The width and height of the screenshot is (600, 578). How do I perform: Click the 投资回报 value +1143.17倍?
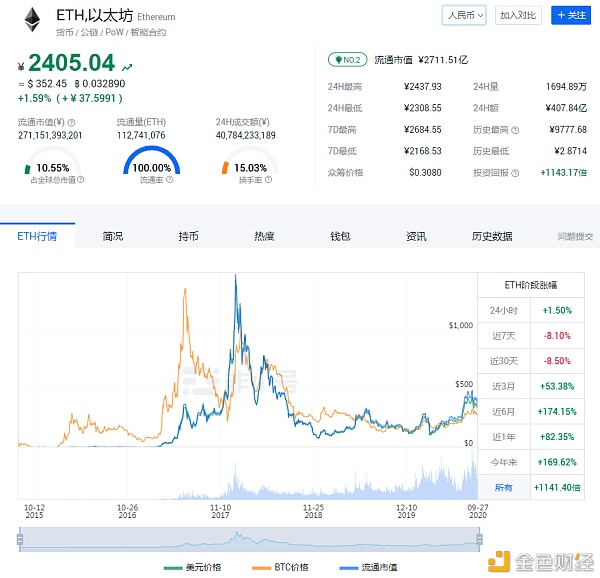pos(564,173)
